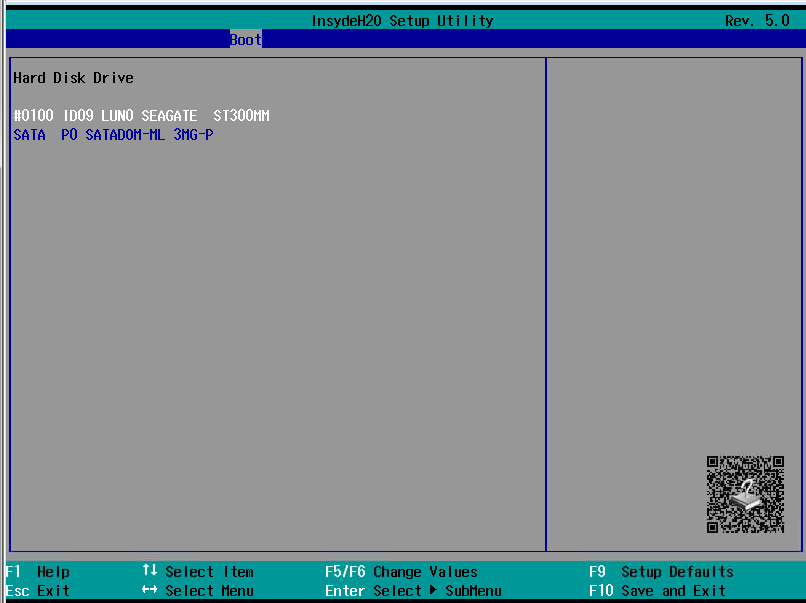Click the Rev. 5.0 version text
Viewport: 806px width, 603px height.
pyautogui.click(x=757, y=21)
